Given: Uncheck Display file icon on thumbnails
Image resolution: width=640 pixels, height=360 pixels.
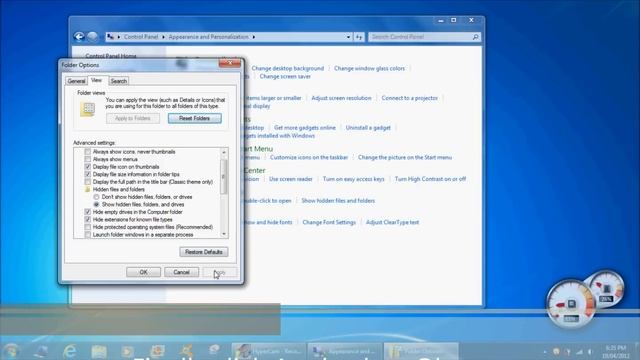Looking at the screenshot, I should (x=87, y=167).
